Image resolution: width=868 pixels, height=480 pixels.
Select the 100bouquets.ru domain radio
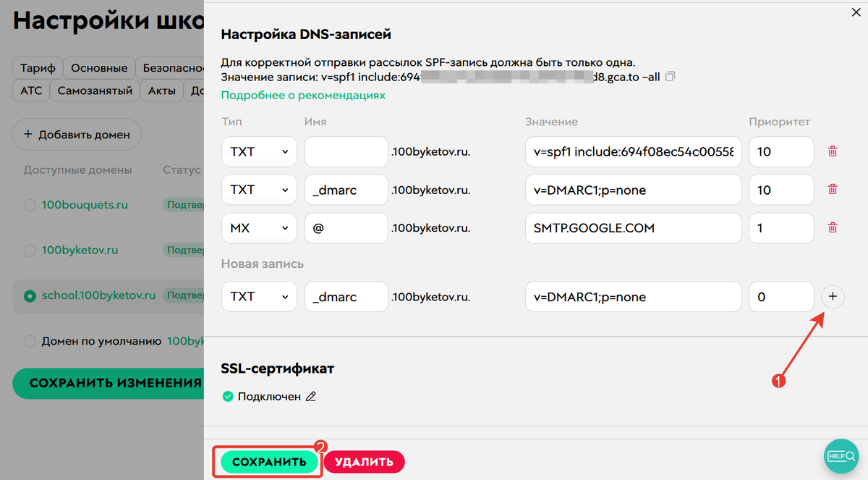[x=30, y=206]
